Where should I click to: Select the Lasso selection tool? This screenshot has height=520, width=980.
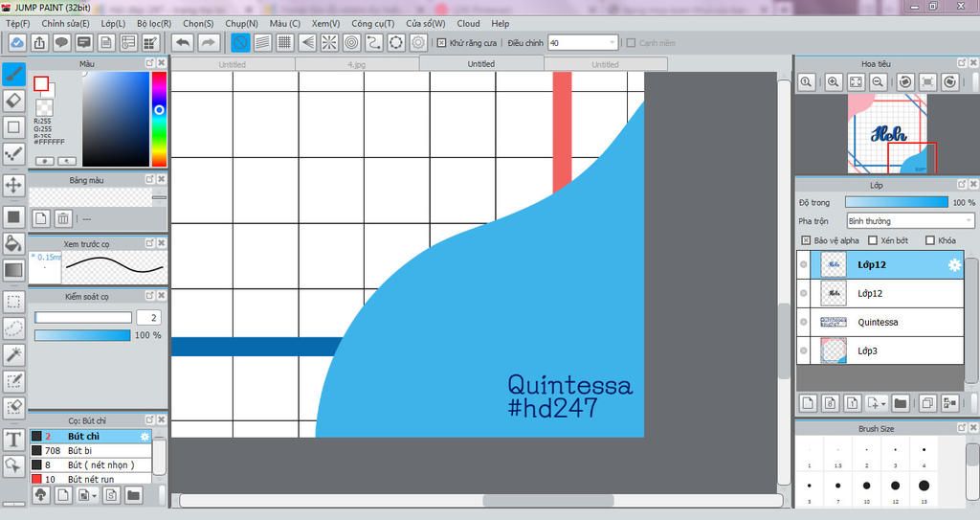coord(13,328)
